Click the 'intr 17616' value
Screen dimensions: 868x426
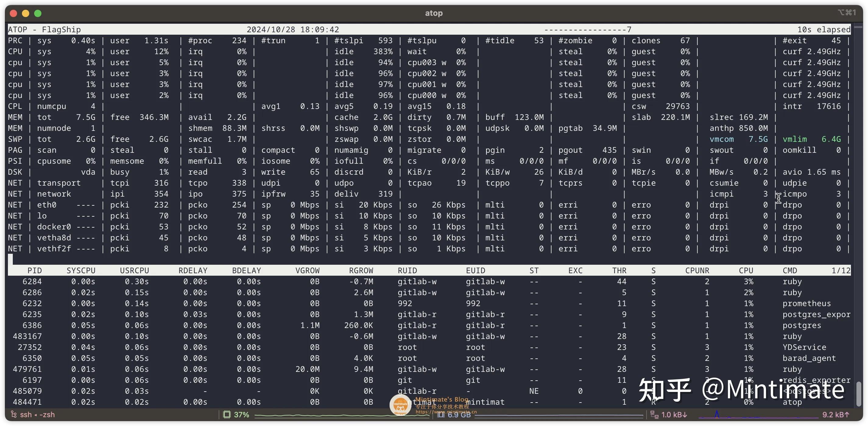[x=812, y=106]
